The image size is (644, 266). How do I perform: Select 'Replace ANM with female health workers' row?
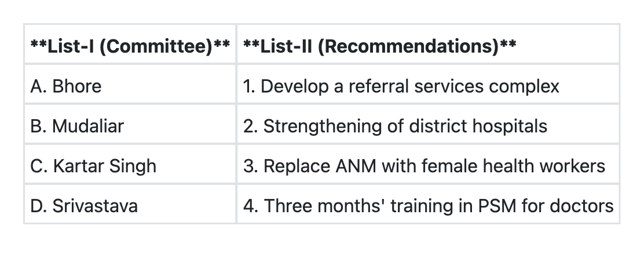[x=424, y=166]
